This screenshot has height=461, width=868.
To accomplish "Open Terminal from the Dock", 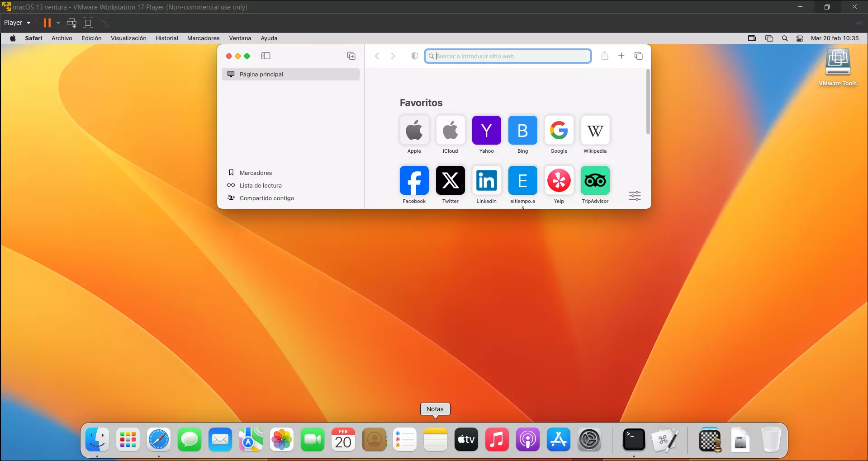I will (634, 439).
